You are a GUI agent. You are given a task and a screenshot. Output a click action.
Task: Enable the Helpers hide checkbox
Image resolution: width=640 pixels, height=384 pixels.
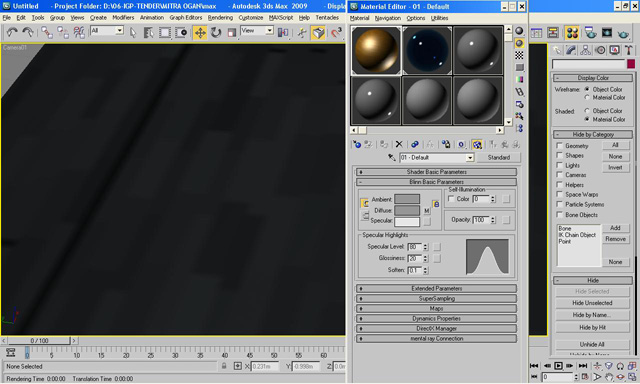560,185
